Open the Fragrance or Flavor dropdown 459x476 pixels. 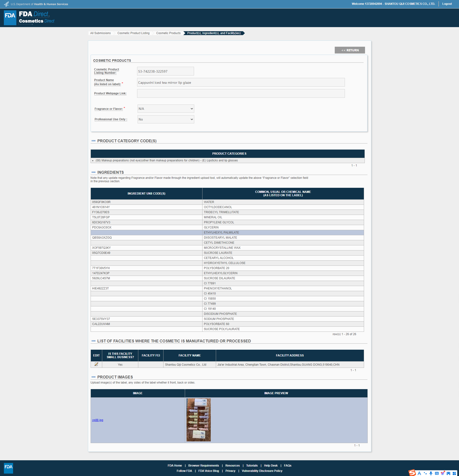[x=166, y=109]
